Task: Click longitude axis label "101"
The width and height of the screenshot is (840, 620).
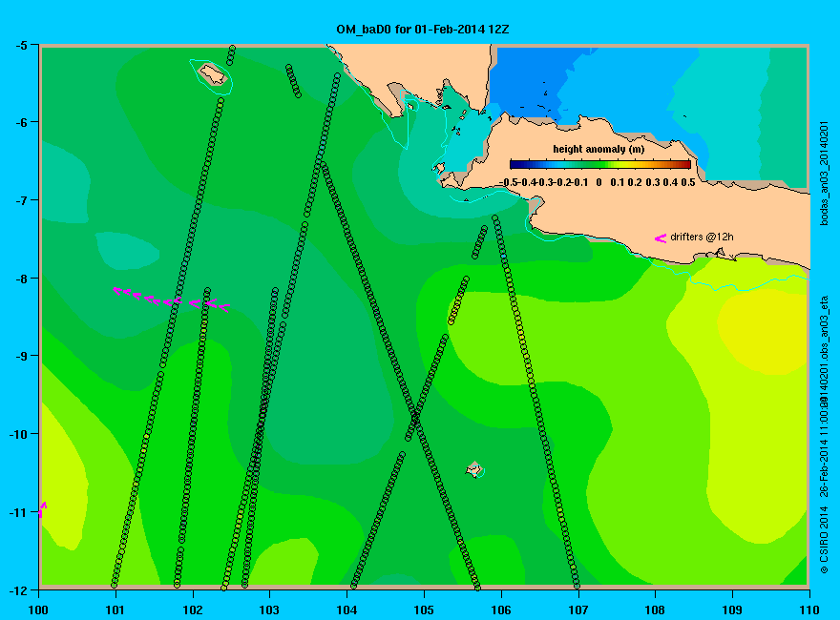Action: 115,610
